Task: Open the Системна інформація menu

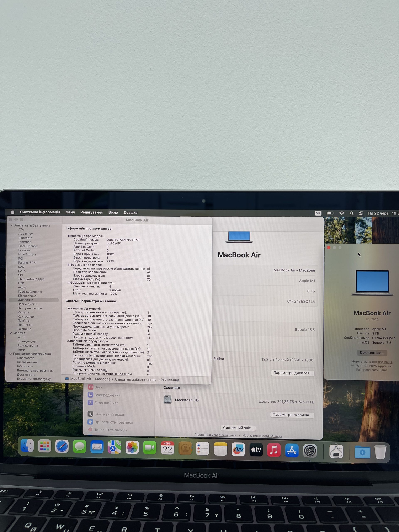Action: [40, 212]
